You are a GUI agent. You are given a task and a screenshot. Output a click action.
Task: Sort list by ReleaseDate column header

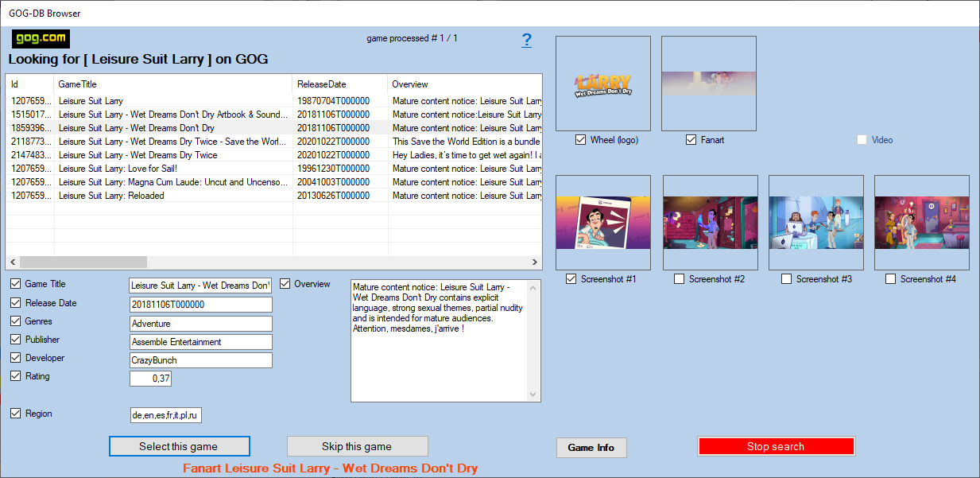(x=339, y=84)
